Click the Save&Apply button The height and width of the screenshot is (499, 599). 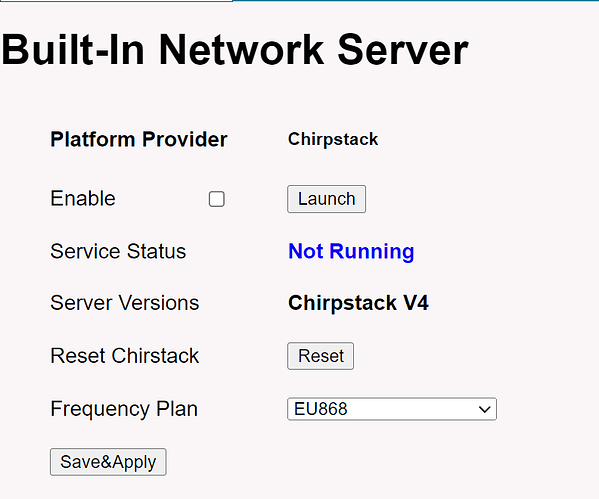click(x=108, y=462)
